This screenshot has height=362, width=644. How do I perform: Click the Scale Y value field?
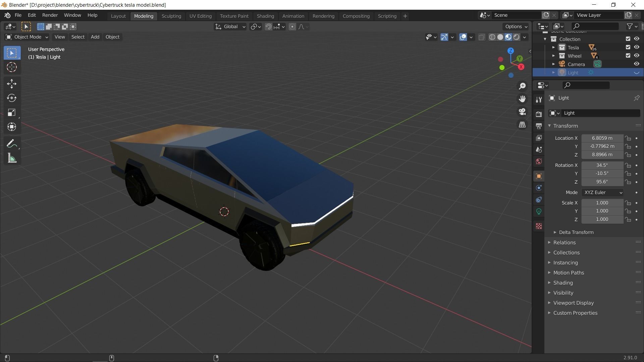(602, 211)
